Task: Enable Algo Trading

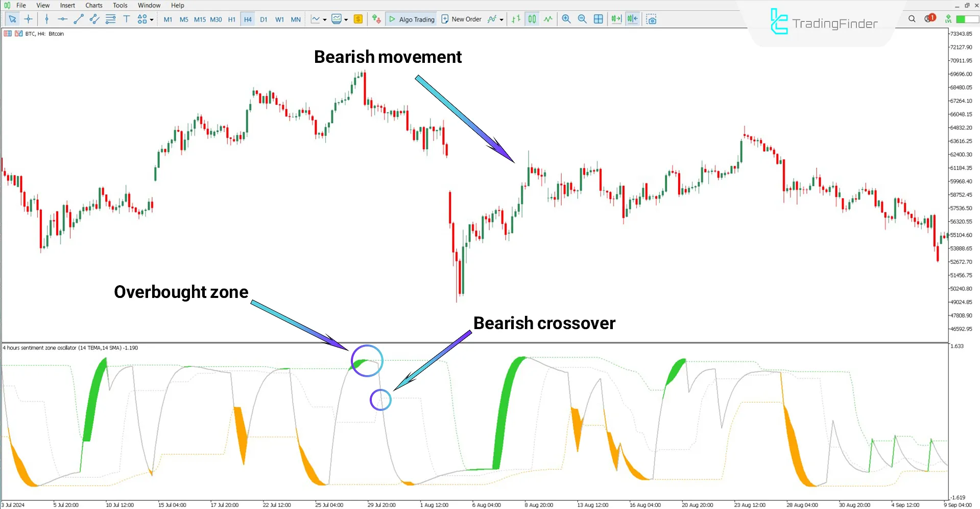Action: tap(411, 19)
